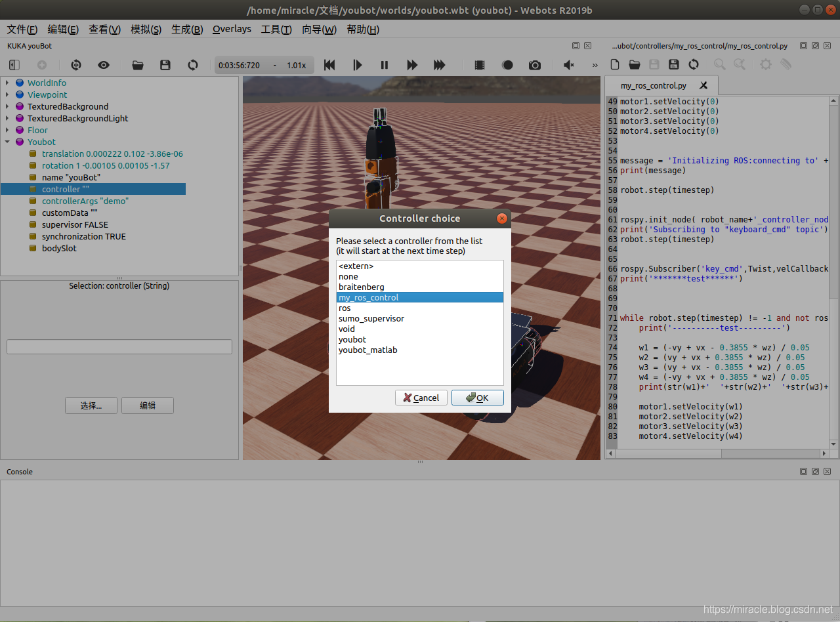Open the 模拟(S) menu
The width and height of the screenshot is (840, 622).
click(146, 30)
